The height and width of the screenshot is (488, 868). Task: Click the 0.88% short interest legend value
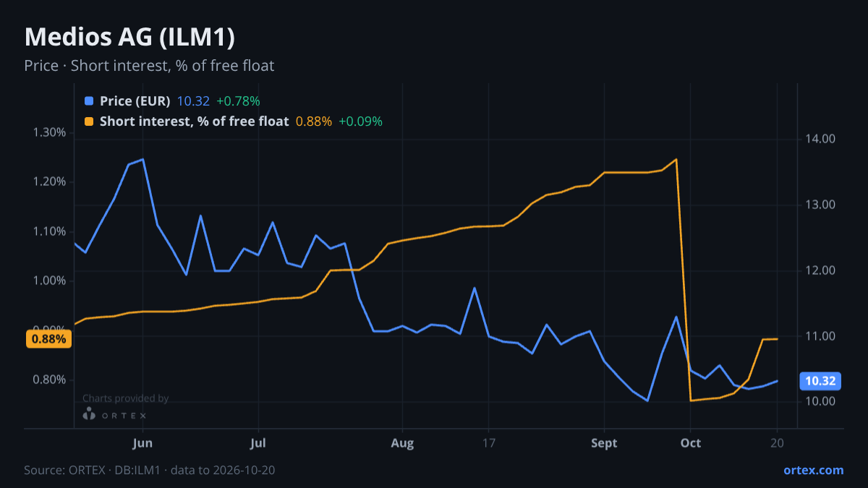tap(314, 121)
